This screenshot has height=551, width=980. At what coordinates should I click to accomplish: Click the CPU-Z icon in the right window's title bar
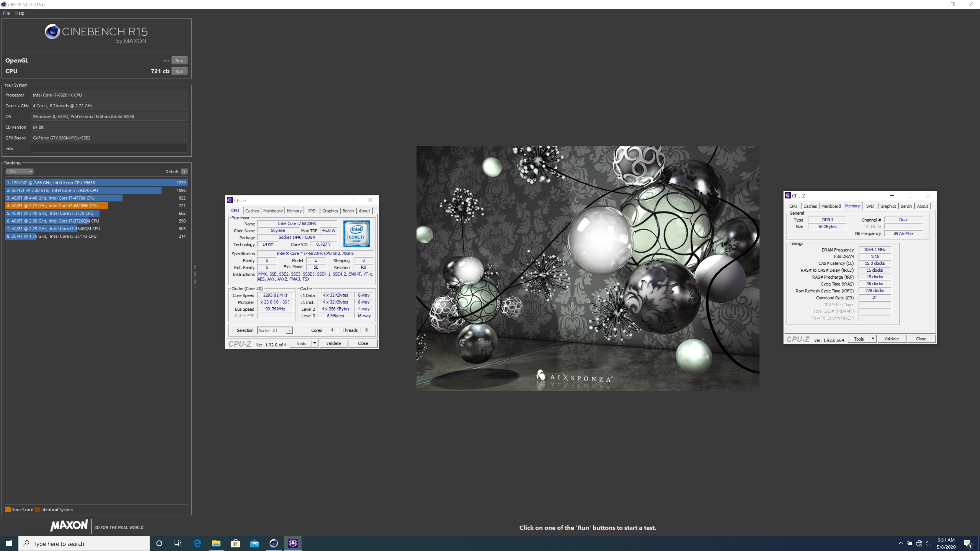pos(788,195)
